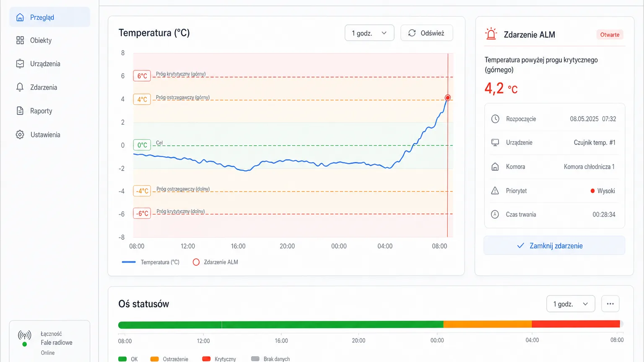
Task: Expand the Oś statusów 1 godz. dropdown
Action: [x=571, y=304]
